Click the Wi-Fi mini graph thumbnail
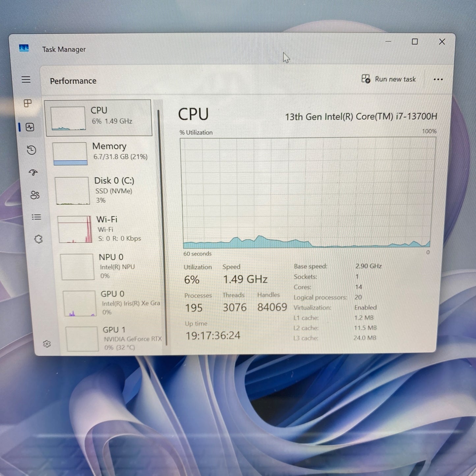 tap(75, 229)
